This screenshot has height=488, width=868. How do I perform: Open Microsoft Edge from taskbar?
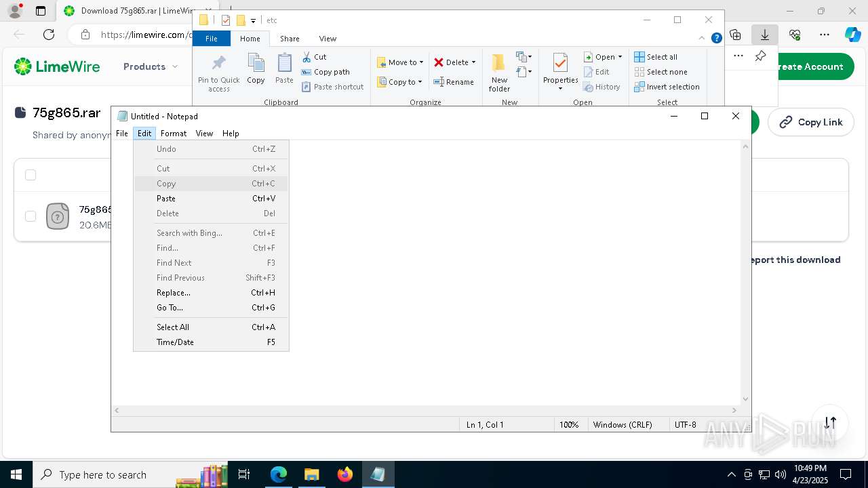279,474
